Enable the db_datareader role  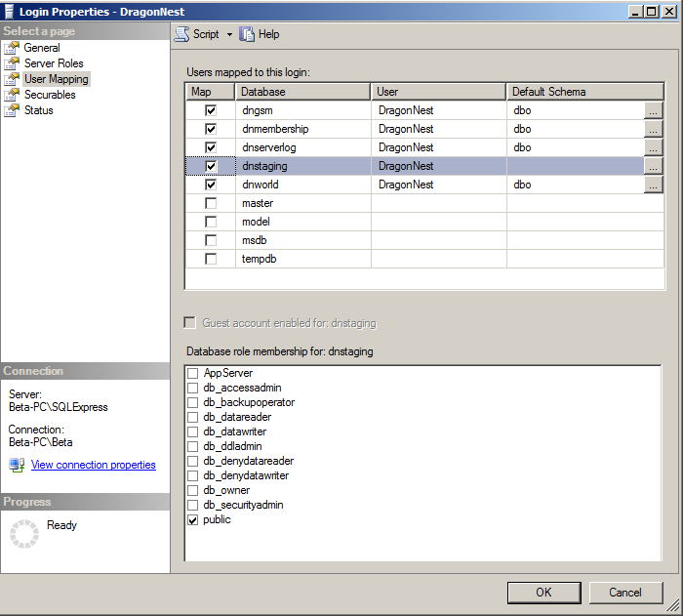[192, 417]
